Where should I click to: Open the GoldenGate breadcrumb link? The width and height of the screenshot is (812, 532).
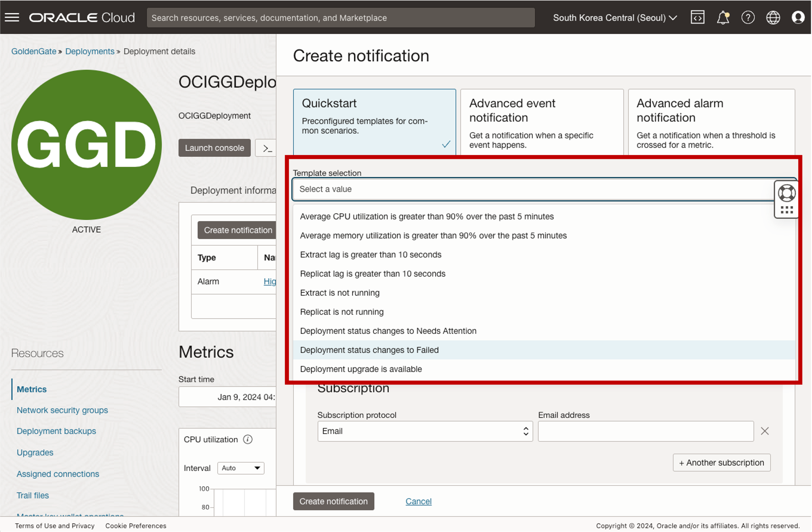pos(34,51)
